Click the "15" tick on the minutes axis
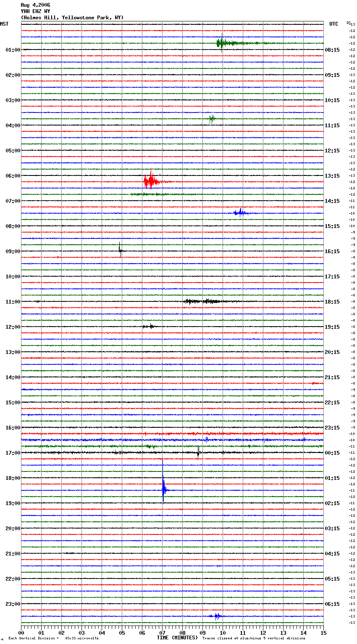 [x=323, y=633]
